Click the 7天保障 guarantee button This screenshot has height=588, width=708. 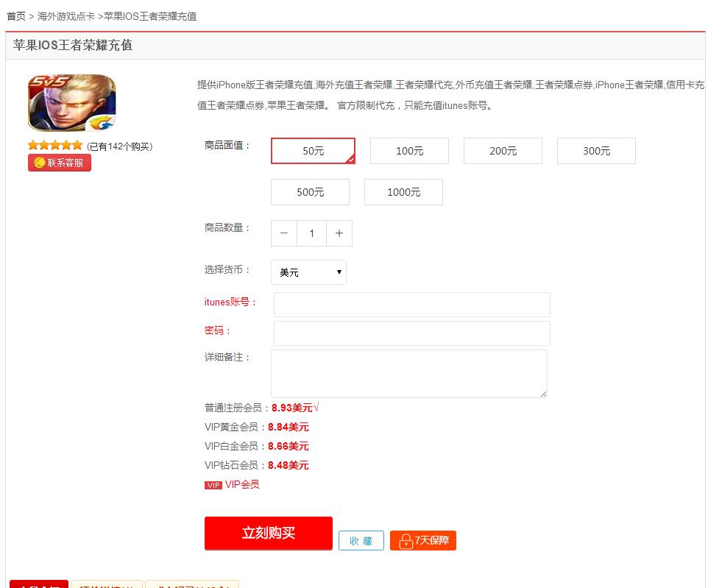pos(423,541)
